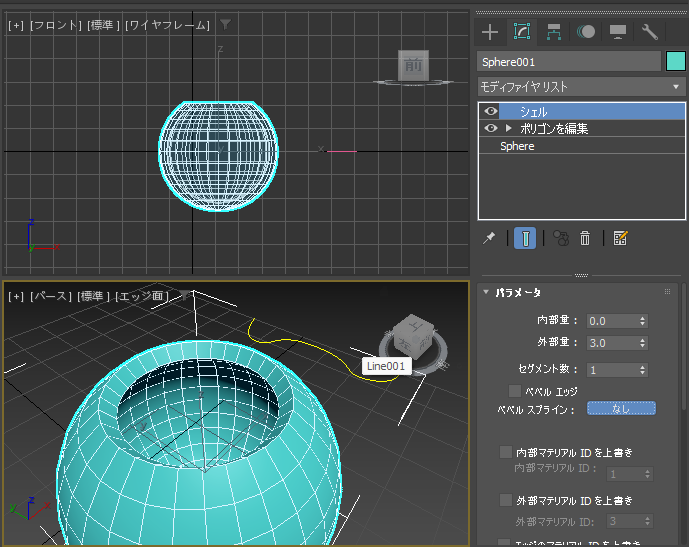The height and width of the screenshot is (547, 689).
Task: Click the 内部マテリアル ID spinner
Action: [648, 474]
